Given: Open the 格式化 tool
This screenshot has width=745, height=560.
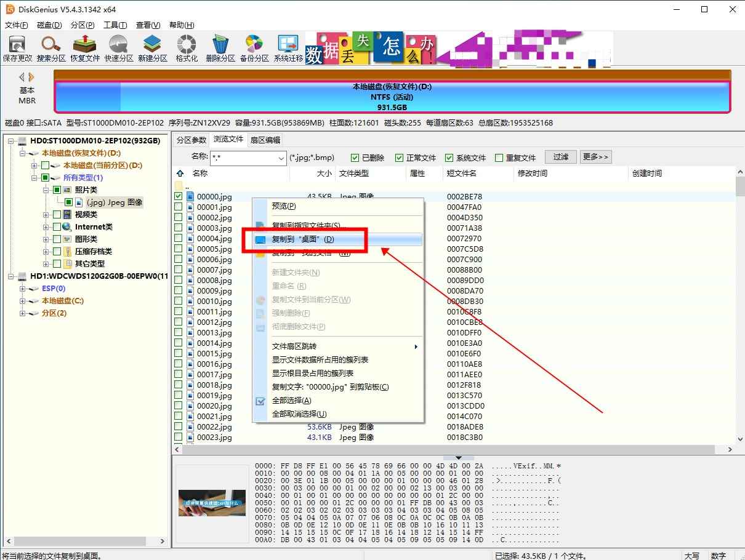Looking at the screenshot, I should 187,49.
